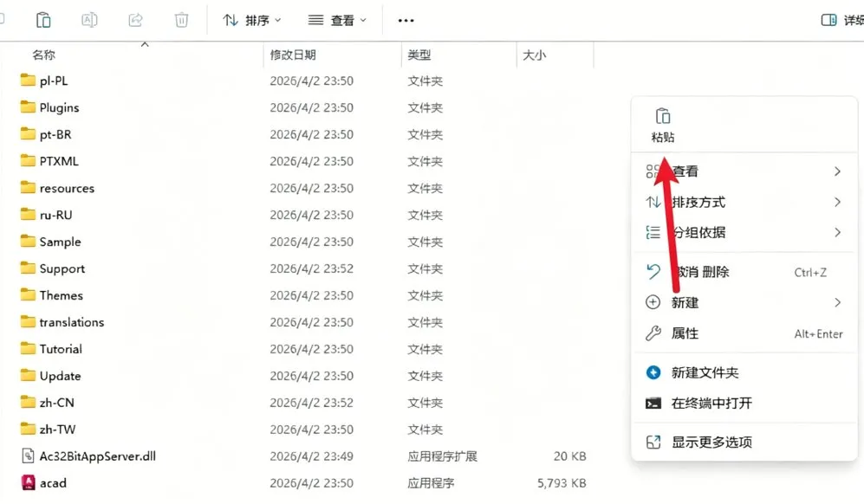Sort by the 大小 column header
The height and width of the screenshot is (504, 864).
coord(534,55)
